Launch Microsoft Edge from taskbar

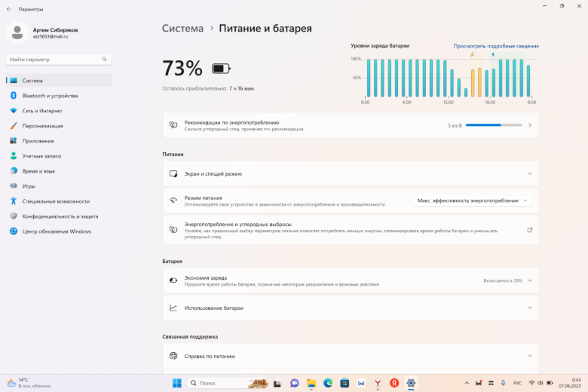tap(328, 383)
